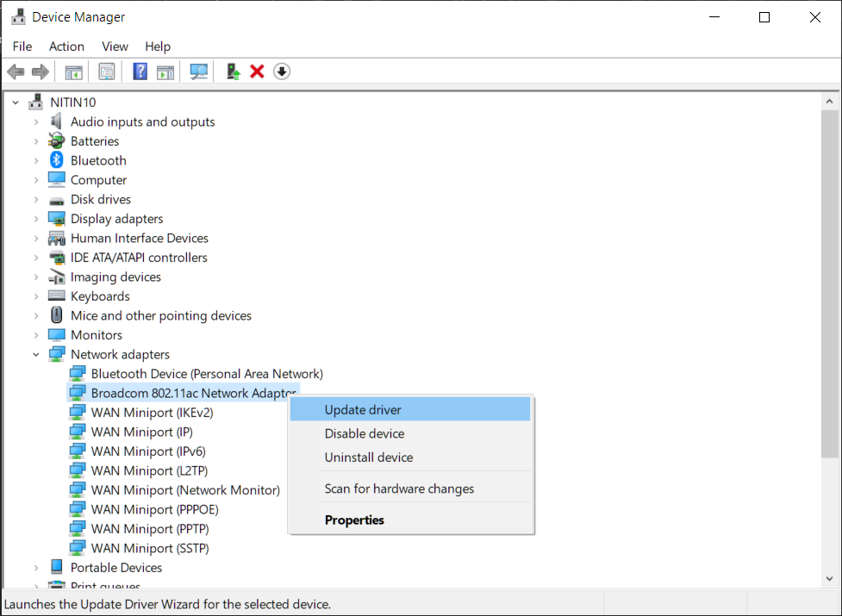The image size is (842, 616).
Task: Click the Disk drives category icon
Action: [x=56, y=200]
